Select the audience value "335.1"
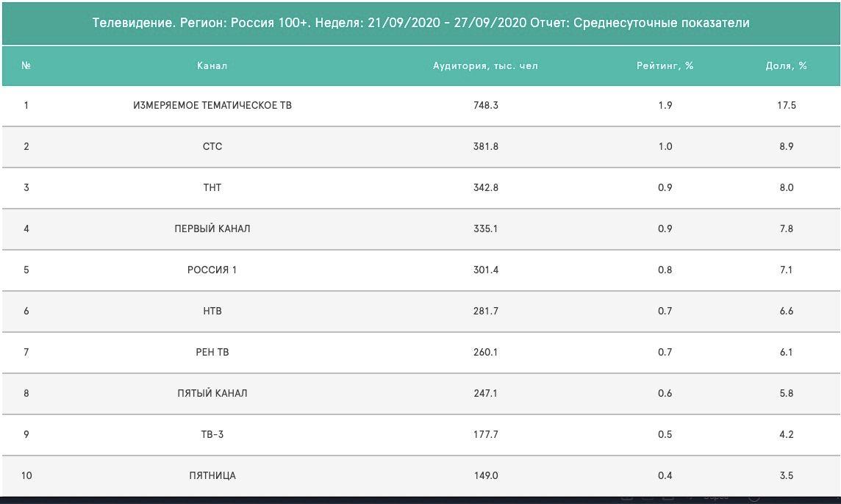This screenshot has height=504, width=841. click(x=486, y=229)
